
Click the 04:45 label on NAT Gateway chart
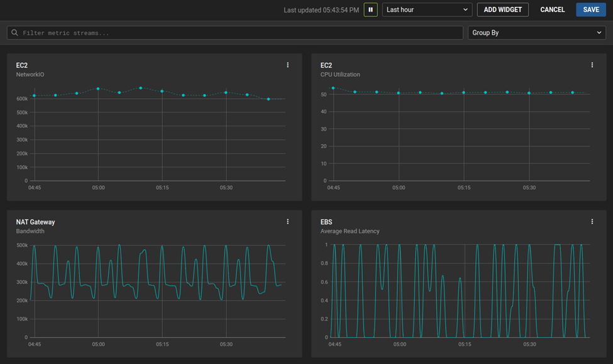click(35, 345)
